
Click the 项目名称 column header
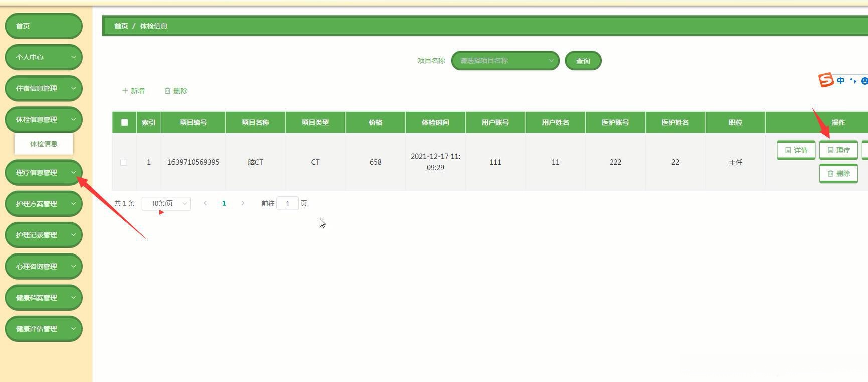pyautogui.click(x=255, y=122)
